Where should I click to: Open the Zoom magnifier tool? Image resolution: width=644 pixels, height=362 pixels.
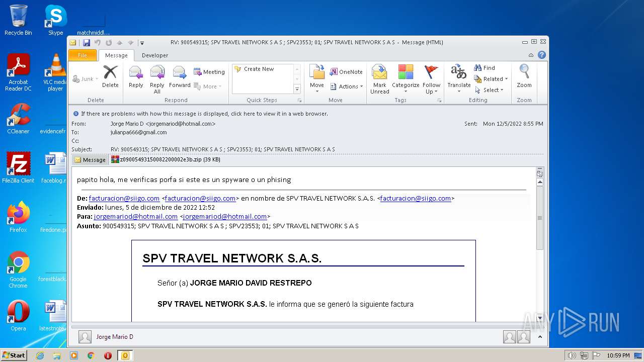[x=524, y=76]
